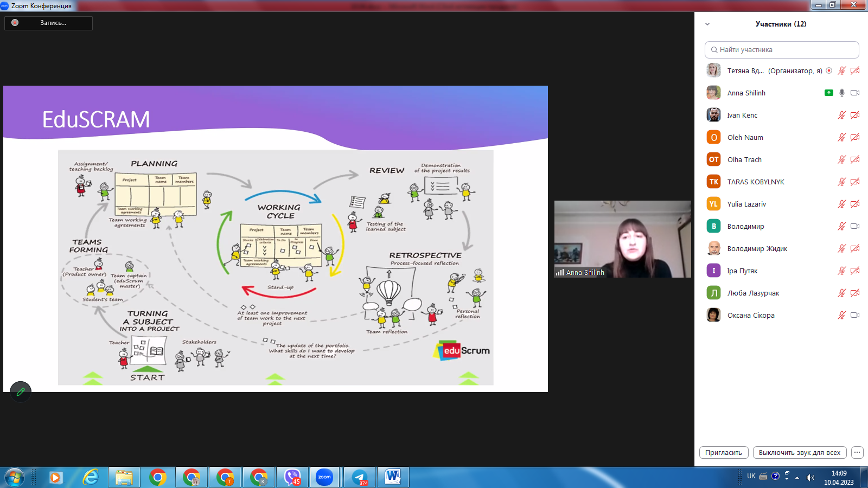Expand hidden system tray icons
868x488 pixels.
tap(797, 478)
